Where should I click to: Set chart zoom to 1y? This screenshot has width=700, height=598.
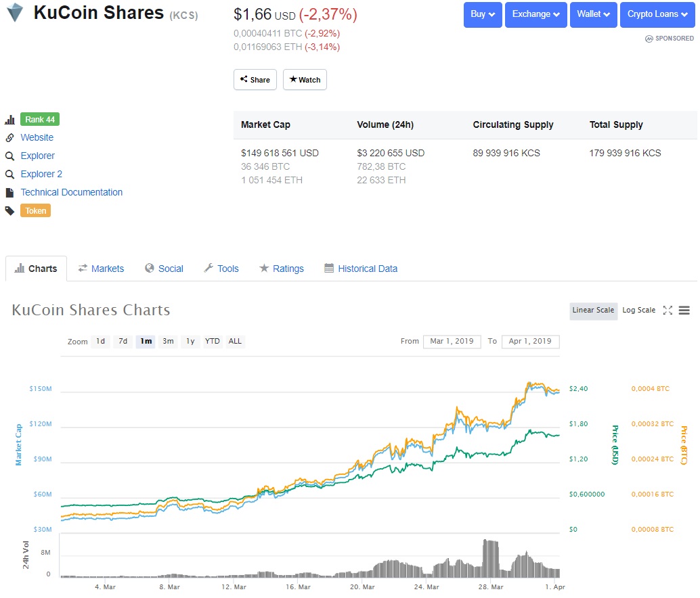click(190, 342)
